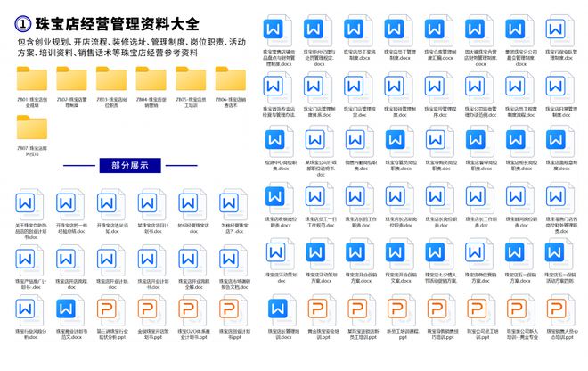Select 珠宝门店管理规定.doc file
This screenshot has height=371, width=588.
[358, 88]
